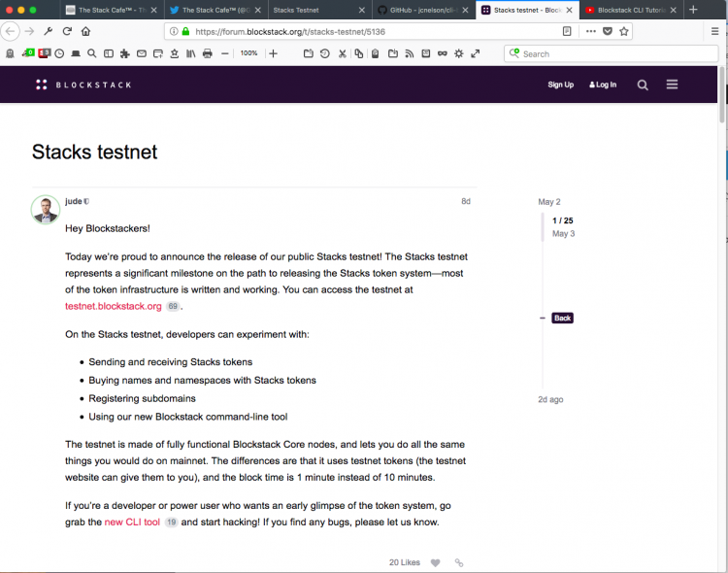Switch to The Stack Cafe Twitter tab
This screenshot has height=573, width=728.
click(215, 10)
